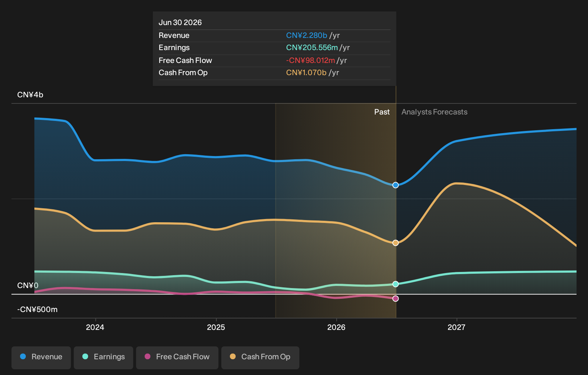The width and height of the screenshot is (588, 375).
Task: Click the 2025 x-axis label
Action: (216, 327)
